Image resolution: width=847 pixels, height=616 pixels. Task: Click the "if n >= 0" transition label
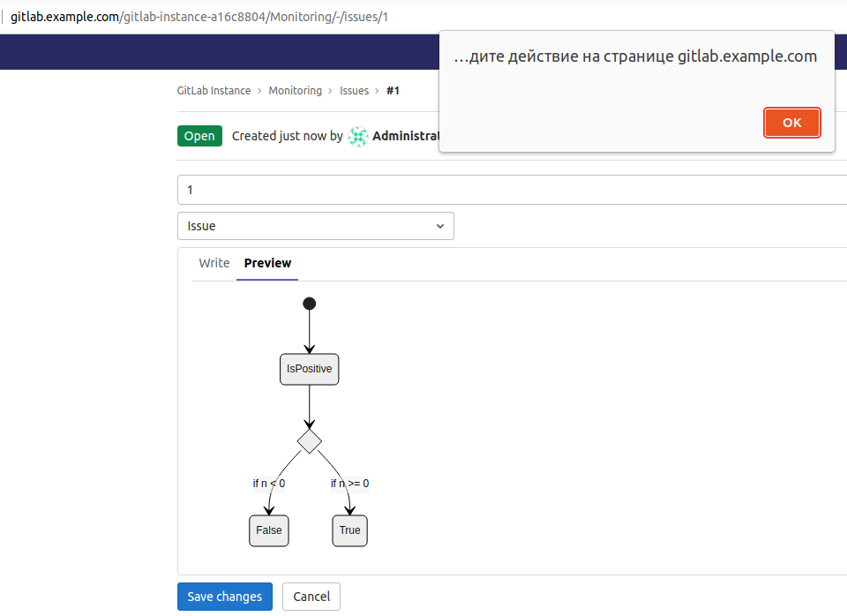[x=349, y=483]
